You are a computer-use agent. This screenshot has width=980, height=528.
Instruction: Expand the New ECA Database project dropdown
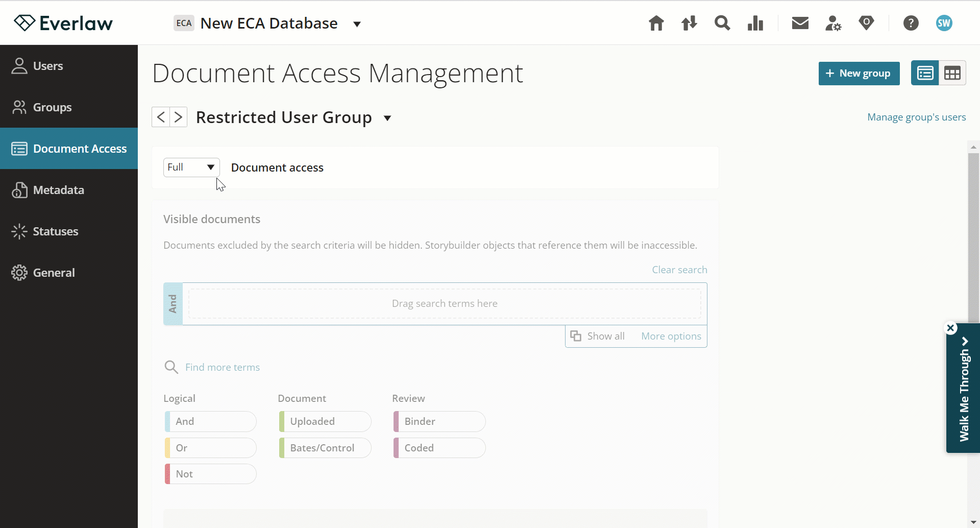357,24
